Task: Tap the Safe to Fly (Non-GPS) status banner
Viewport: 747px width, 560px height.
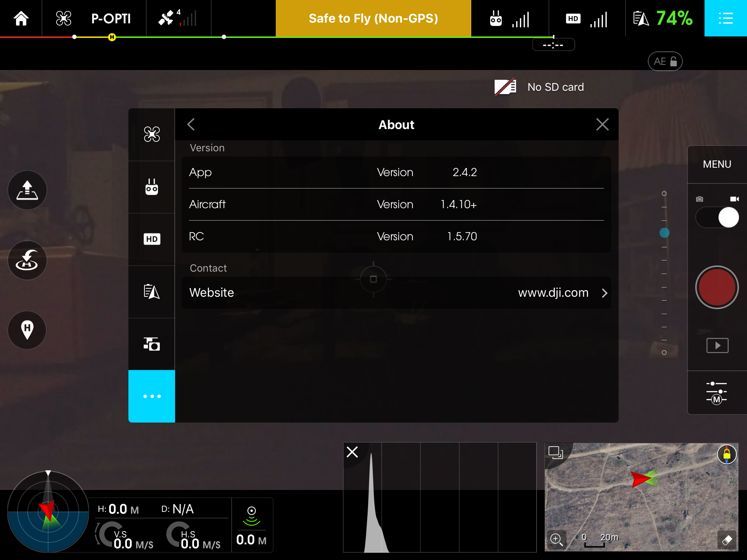Action: click(x=373, y=18)
